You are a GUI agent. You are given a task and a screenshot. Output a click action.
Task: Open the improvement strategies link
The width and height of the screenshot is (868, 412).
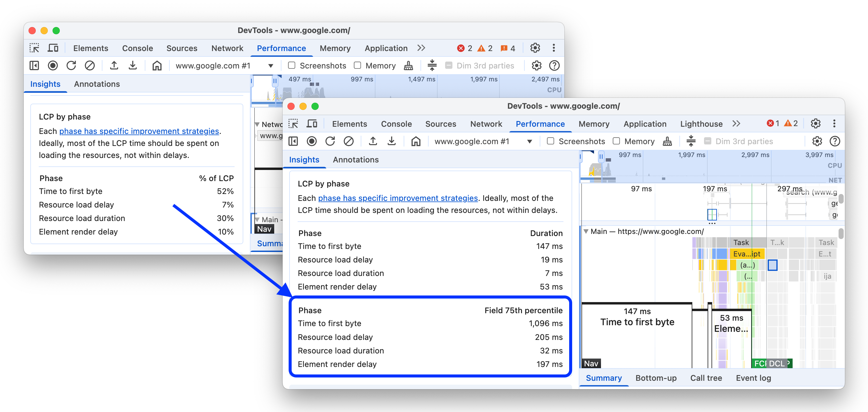tap(398, 198)
